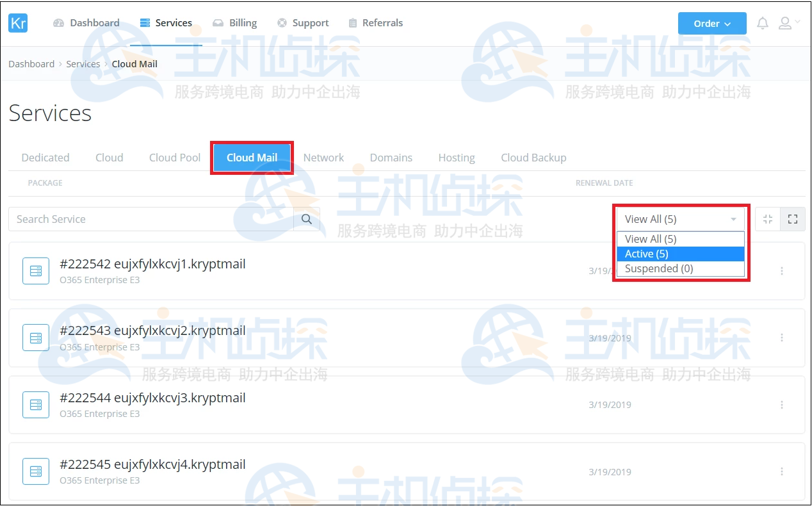Open options menu for #222544

click(x=782, y=405)
